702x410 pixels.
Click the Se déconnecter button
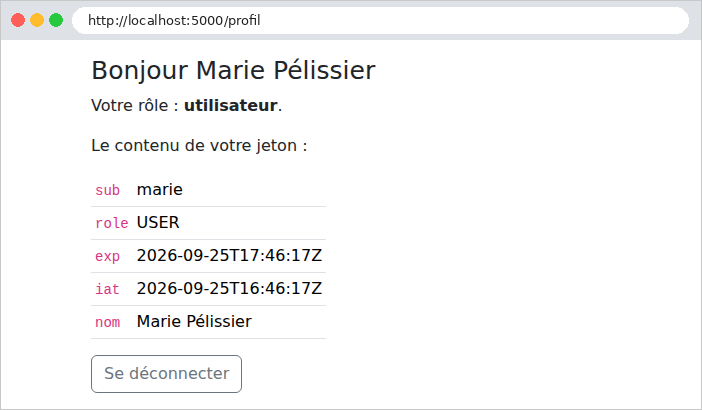click(x=167, y=374)
